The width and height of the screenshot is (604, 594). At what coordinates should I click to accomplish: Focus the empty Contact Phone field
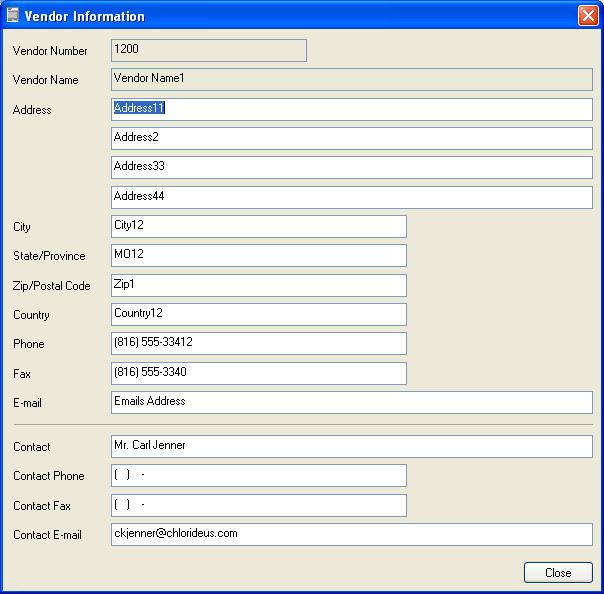259,475
